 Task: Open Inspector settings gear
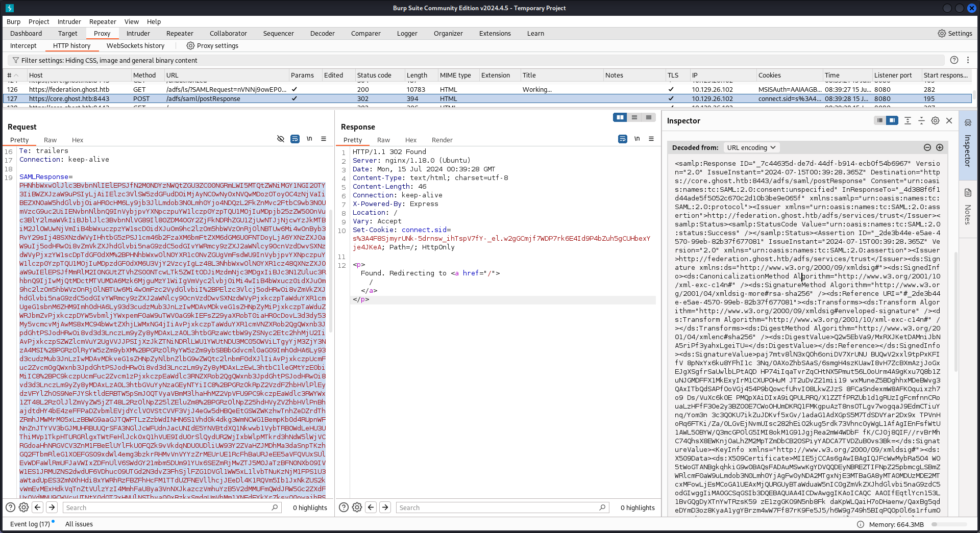click(x=935, y=120)
